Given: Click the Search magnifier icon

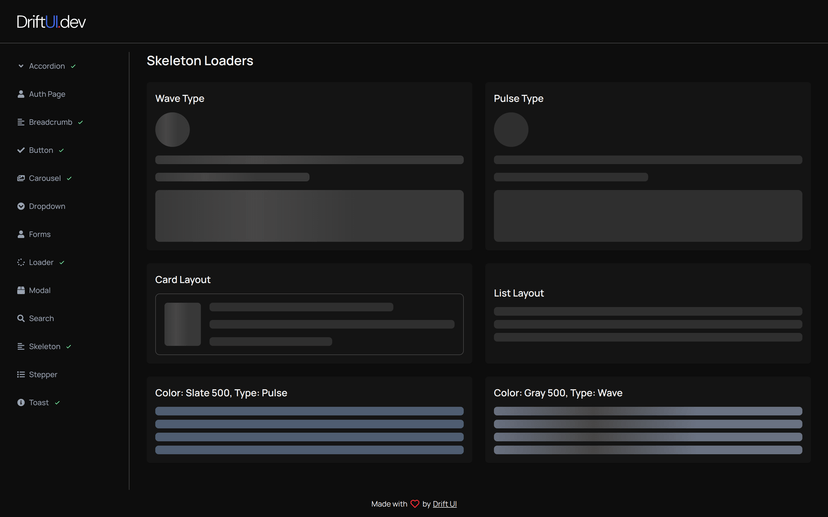Looking at the screenshot, I should pos(21,318).
